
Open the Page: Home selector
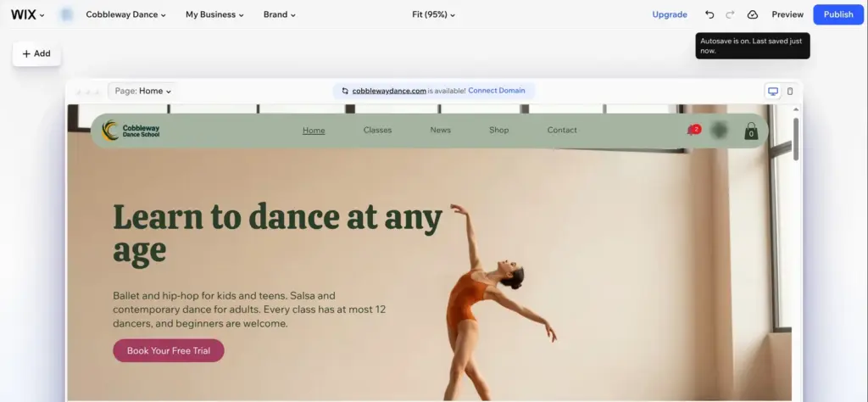pyautogui.click(x=142, y=91)
